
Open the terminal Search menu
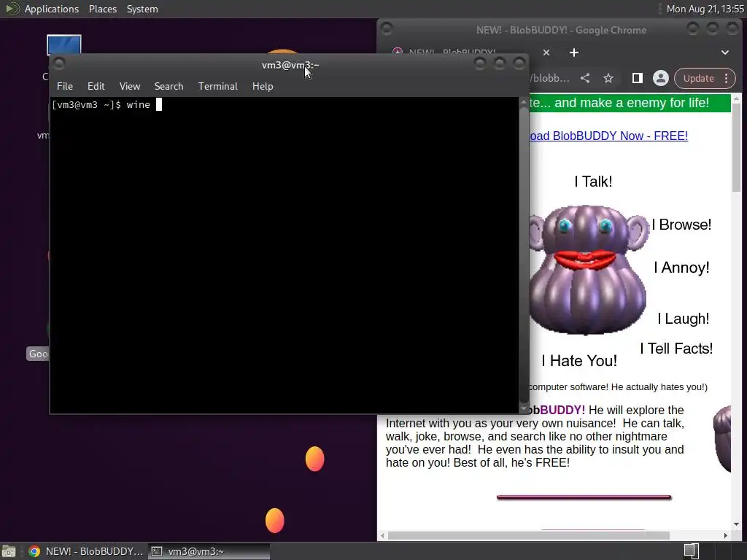169,86
